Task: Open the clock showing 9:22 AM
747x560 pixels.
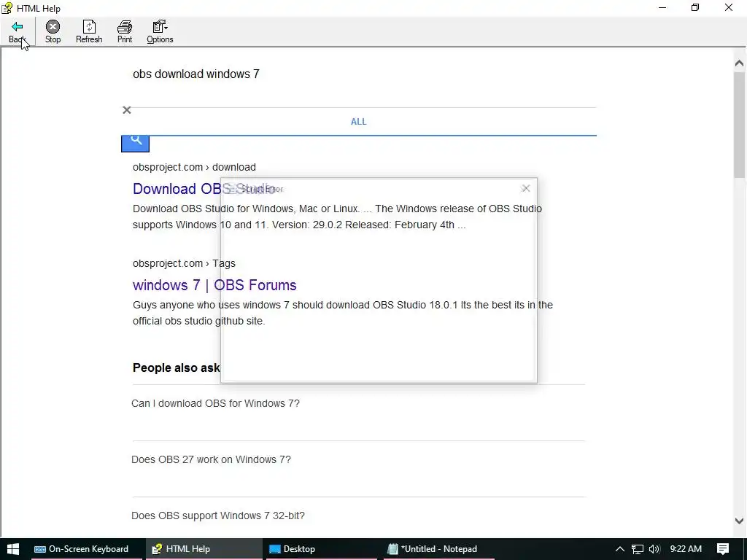Action: tap(686, 549)
